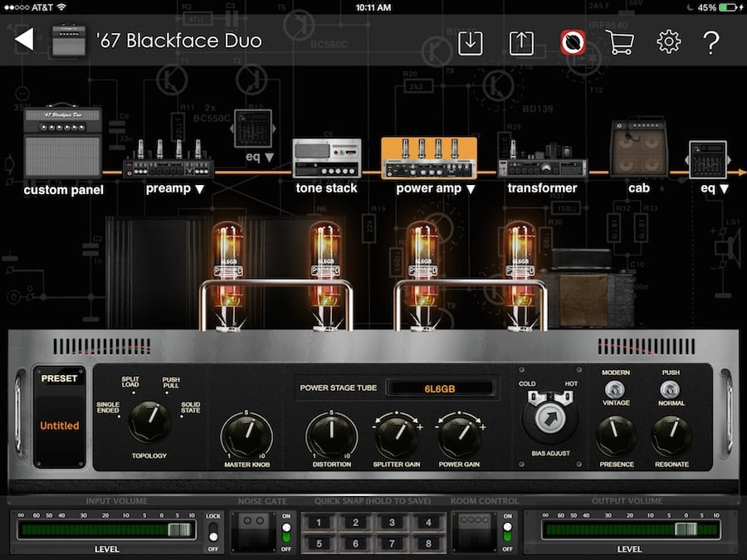The height and width of the screenshot is (560, 747).
Task: Toggle the Modern/Vintage switch
Action: coord(616,389)
